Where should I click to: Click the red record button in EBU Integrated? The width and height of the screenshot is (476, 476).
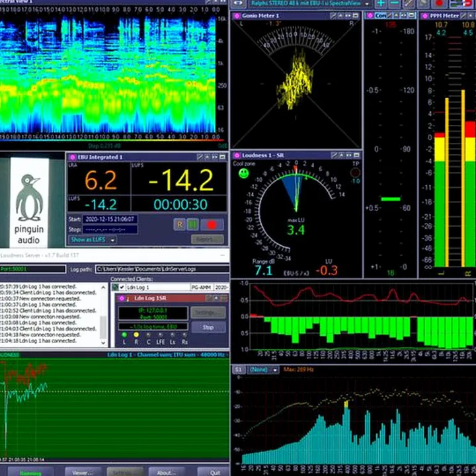(212, 225)
